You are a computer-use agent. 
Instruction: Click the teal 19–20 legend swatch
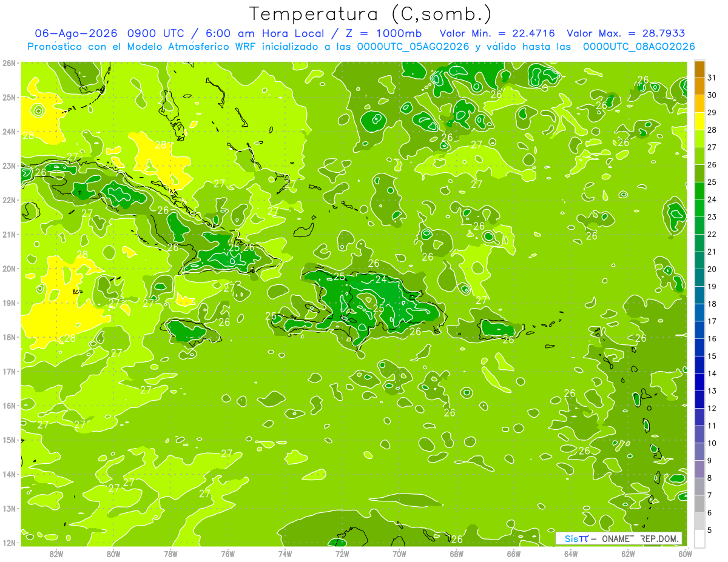point(699,278)
